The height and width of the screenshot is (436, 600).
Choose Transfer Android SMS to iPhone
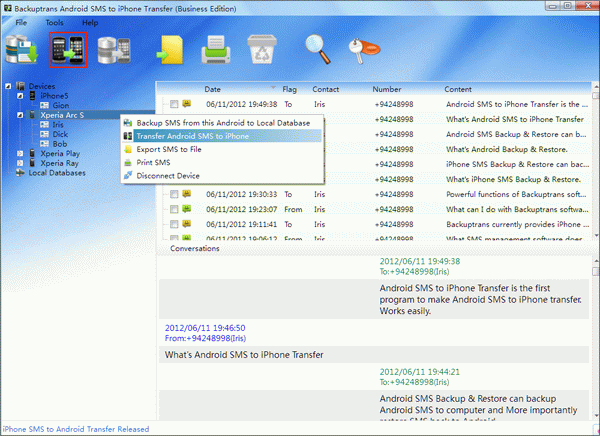tap(223, 136)
